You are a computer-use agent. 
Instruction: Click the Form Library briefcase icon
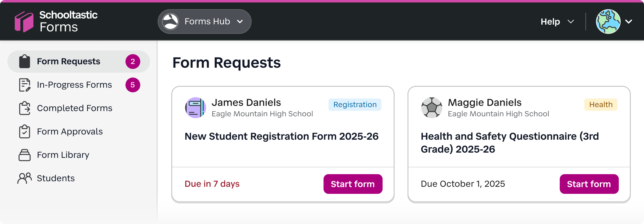[x=24, y=155]
